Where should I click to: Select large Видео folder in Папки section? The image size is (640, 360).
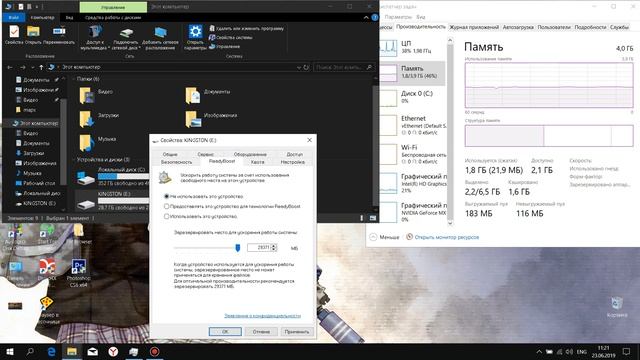[x=96, y=95]
